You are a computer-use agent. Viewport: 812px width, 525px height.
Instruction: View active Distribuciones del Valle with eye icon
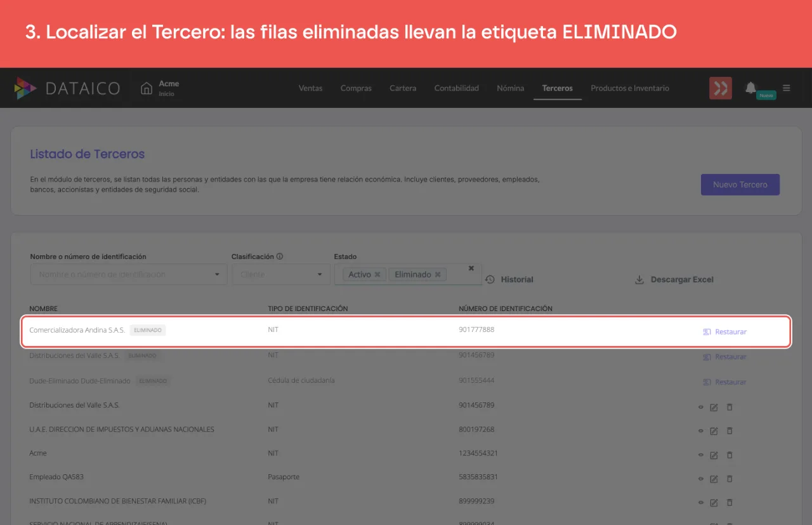point(701,407)
